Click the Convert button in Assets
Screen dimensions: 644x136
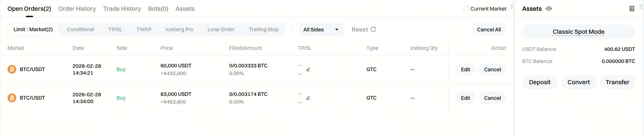tap(578, 82)
